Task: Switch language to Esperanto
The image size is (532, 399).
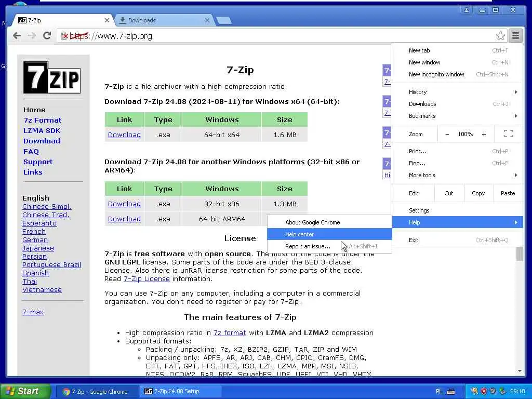Action: click(39, 223)
